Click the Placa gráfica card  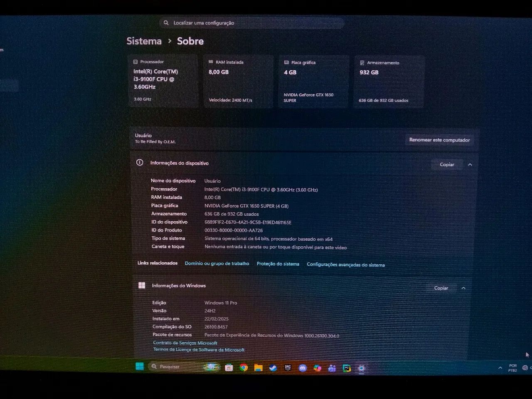coord(314,81)
